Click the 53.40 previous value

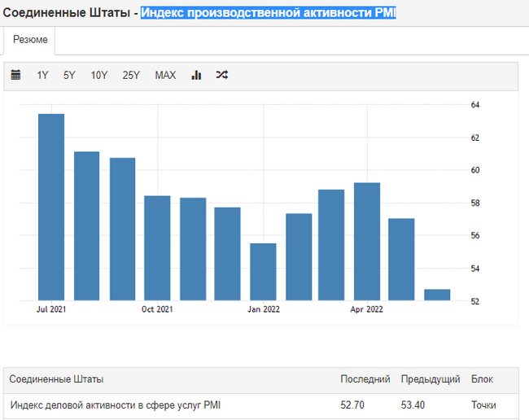click(x=413, y=405)
